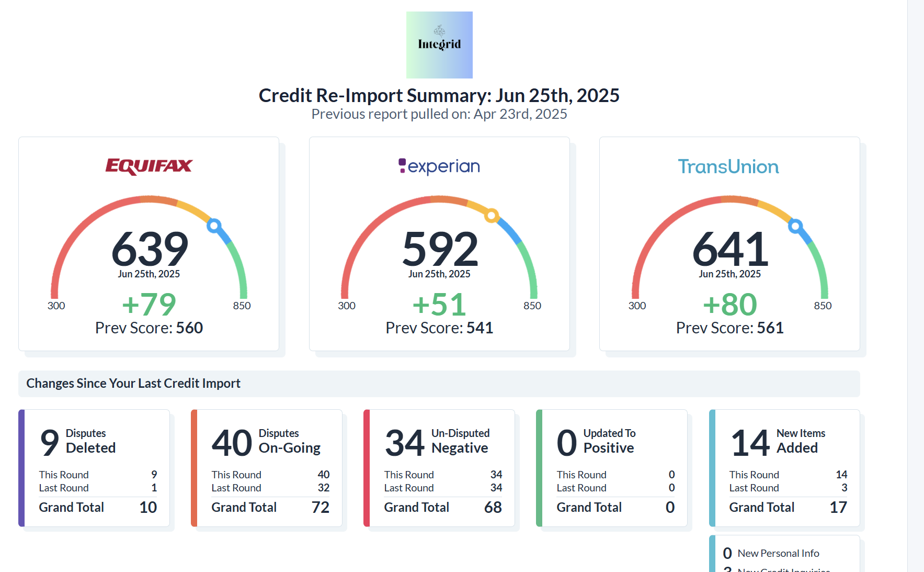Viewport: 924px width, 572px height.
Task: Click the Integrid logo at top
Action: pyautogui.click(x=439, y=45)
